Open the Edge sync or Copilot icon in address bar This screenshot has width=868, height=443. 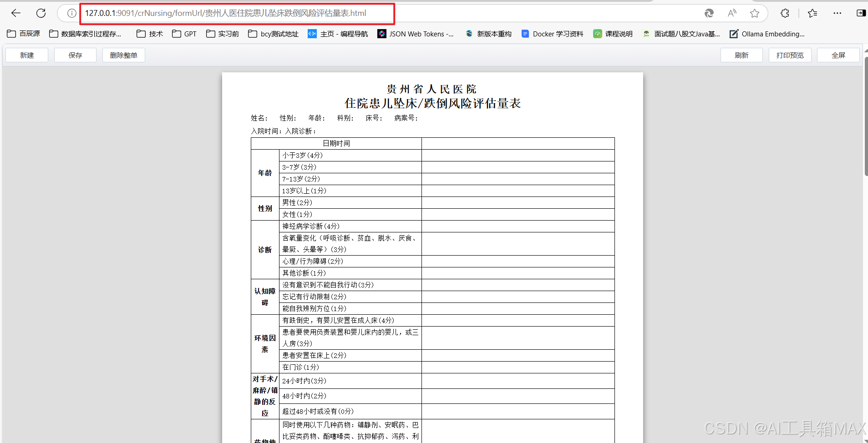tap(709, 13)
